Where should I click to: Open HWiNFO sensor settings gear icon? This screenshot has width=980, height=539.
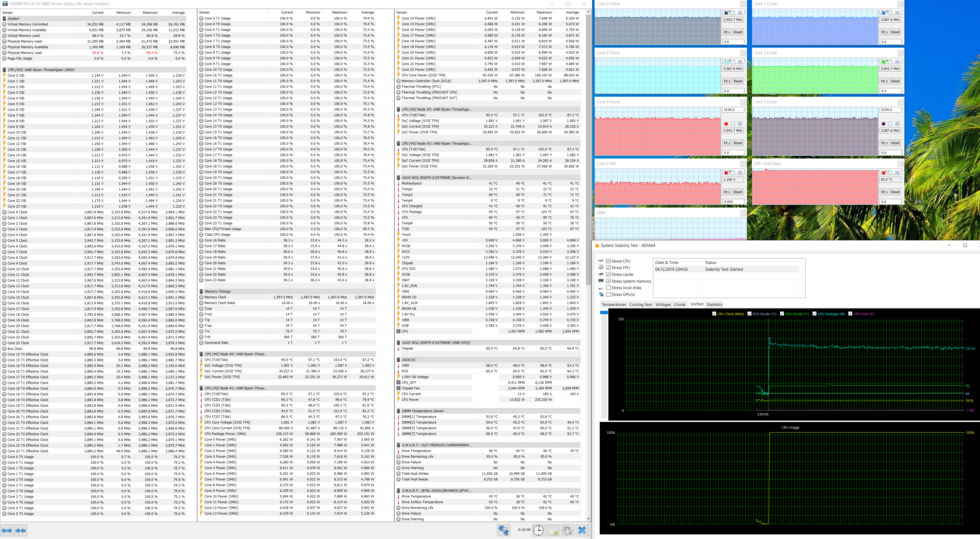(567, 530)
